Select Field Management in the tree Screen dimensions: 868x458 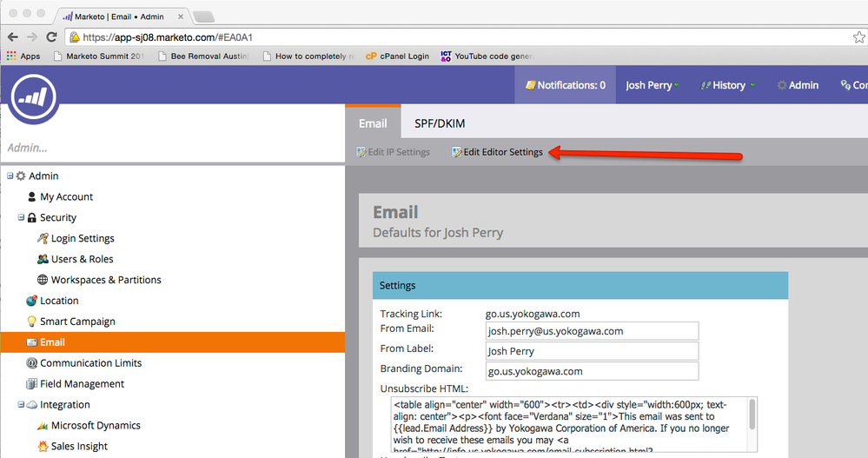pyautogui.click(x=82, y=384)
